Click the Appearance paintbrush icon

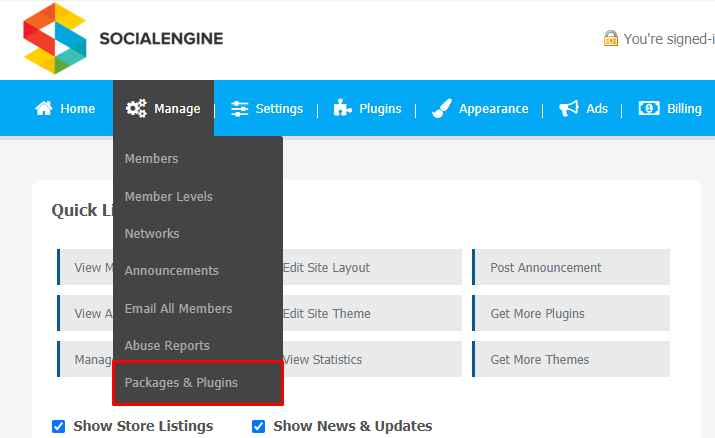coord(441,109)
